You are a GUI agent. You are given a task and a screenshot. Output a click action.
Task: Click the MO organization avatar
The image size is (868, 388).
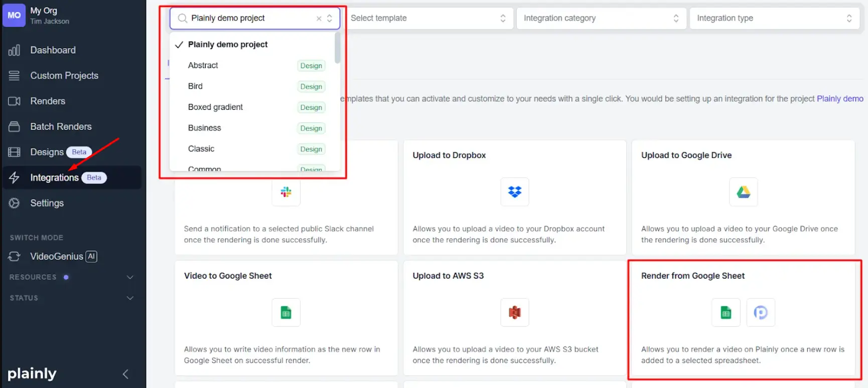click(14, 16)
